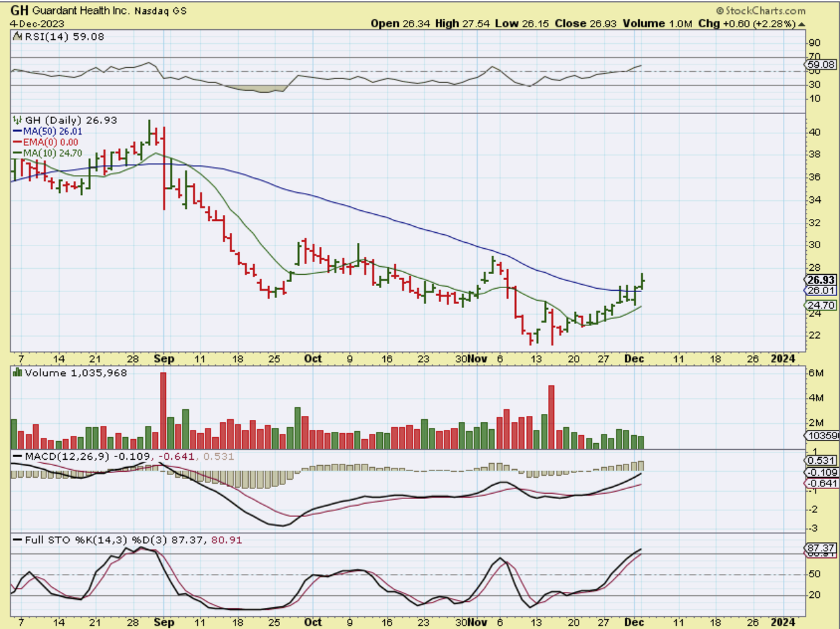Click the GH (Daily) price legend icon

pos(18,120)
